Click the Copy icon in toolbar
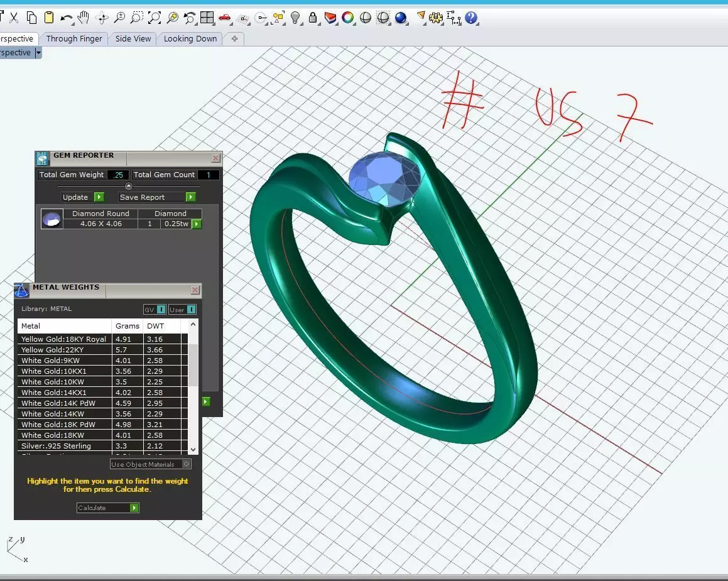 (x=31, y=18)
